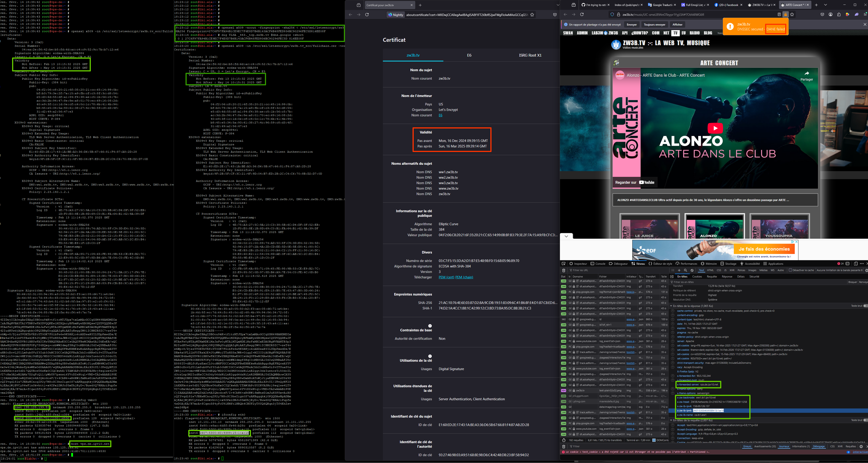The width and height of the screenshot is (868, 463).
Task: Open the request blocking icon in network toolbar
Action: pyautogui.click(x=692, y=270)
